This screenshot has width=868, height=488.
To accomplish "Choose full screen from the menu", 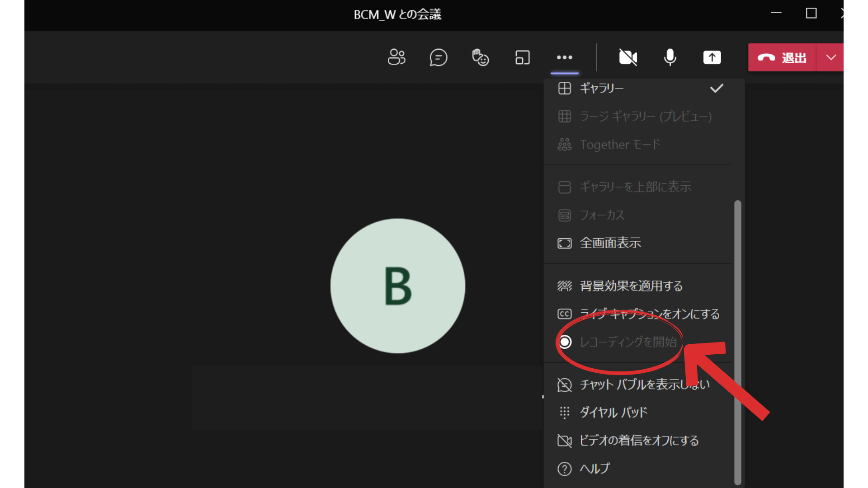I will click(x=610, y=243).
